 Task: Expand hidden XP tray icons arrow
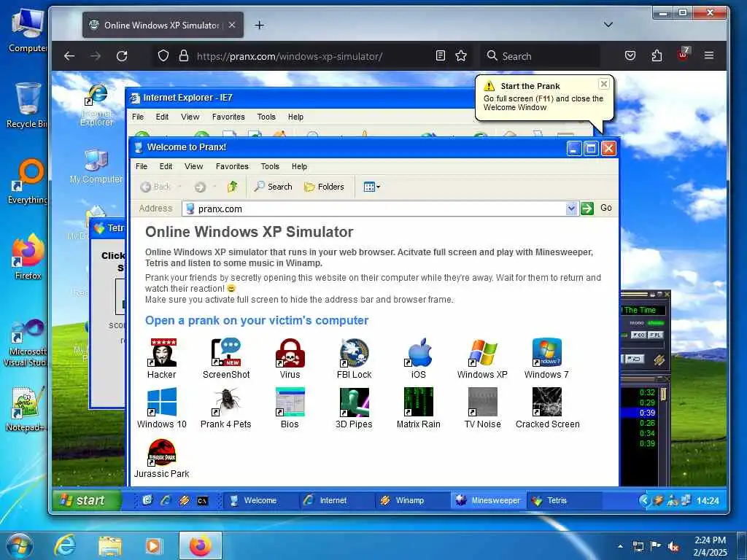point(644,500)
